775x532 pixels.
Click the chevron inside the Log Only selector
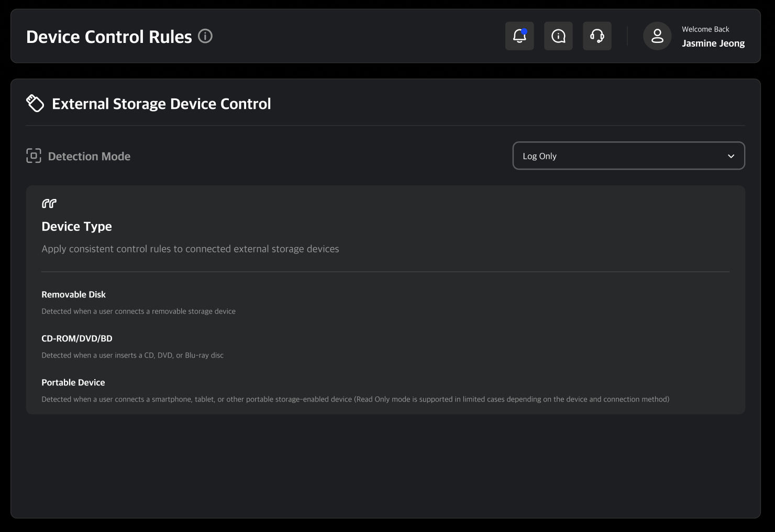(731, 156)
